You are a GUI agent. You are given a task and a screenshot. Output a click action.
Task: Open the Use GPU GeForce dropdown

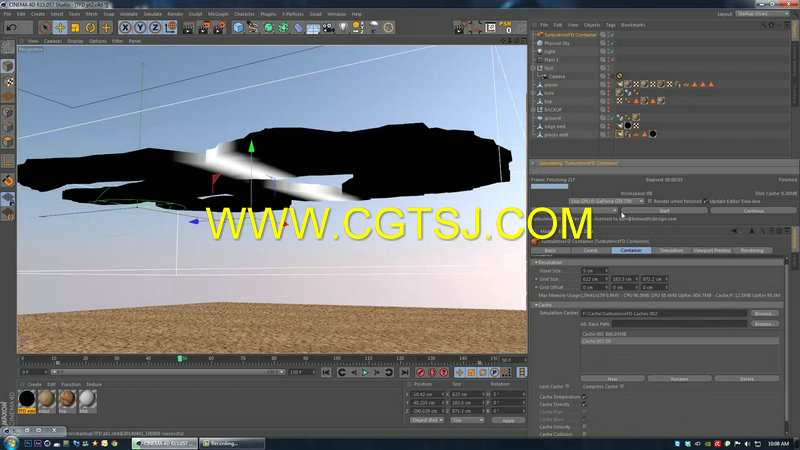coord(607,202)
